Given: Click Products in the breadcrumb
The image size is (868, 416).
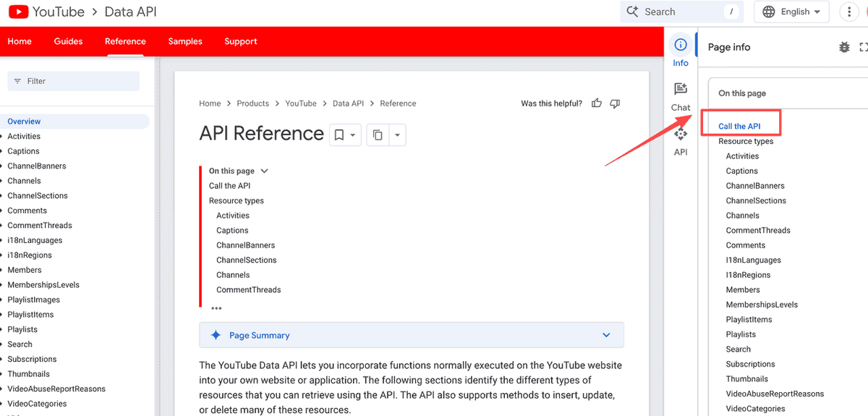Looking at the screenshot, I should 252,103.
